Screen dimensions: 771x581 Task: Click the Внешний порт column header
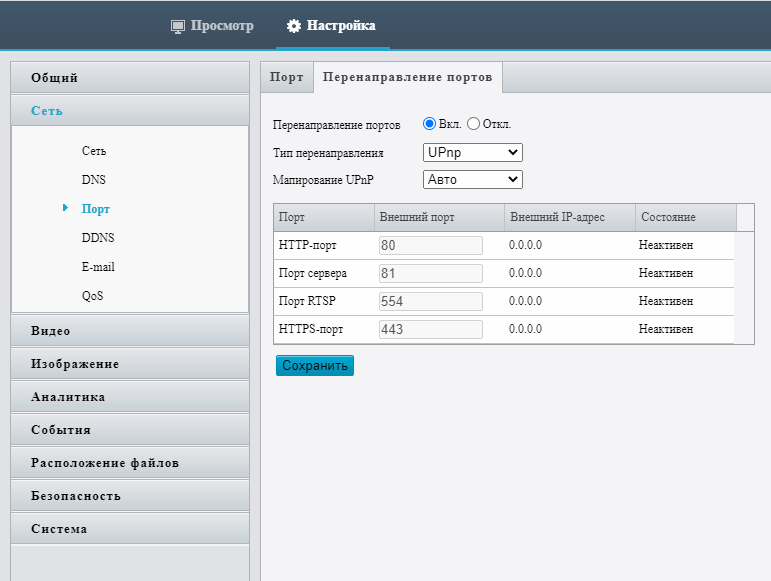click(x=440, y=217)
